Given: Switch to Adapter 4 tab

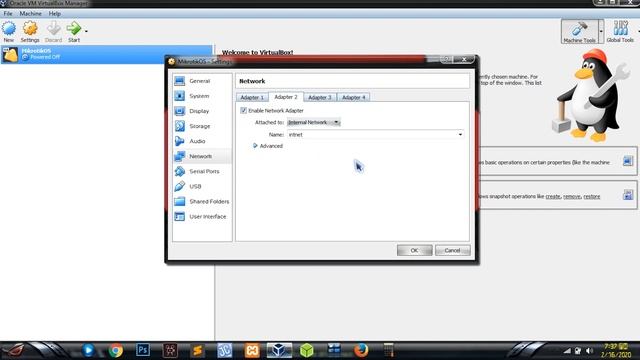Looking at the screenshot, I should click(x=353, y=98).
